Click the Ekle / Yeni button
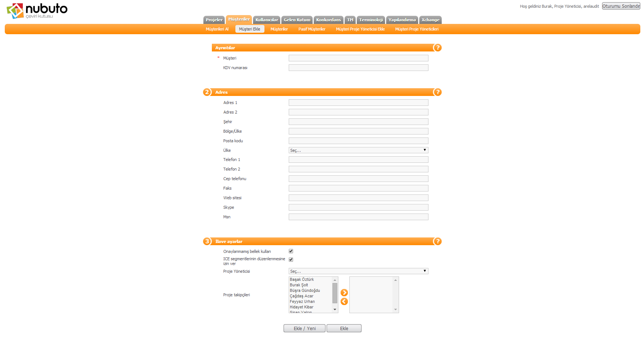Screen dimensions: 644x340 (x=305, y=328)
